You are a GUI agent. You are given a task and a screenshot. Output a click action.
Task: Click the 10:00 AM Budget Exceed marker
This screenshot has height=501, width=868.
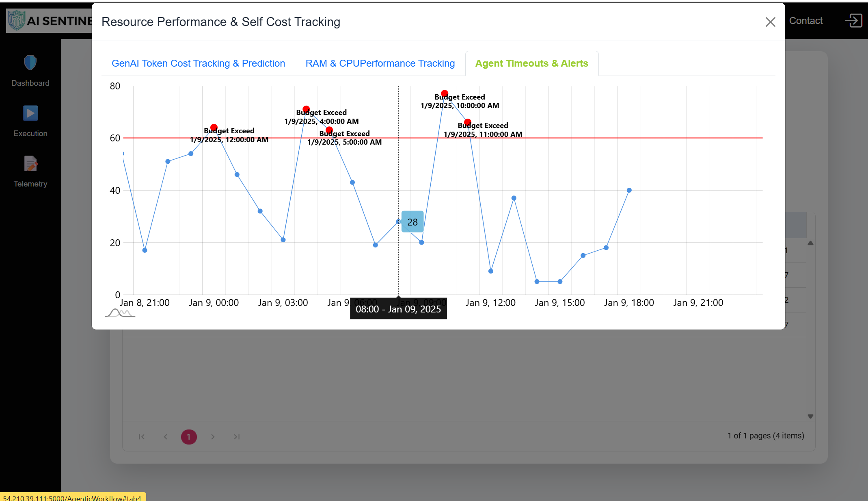click(x=445, y=93)
